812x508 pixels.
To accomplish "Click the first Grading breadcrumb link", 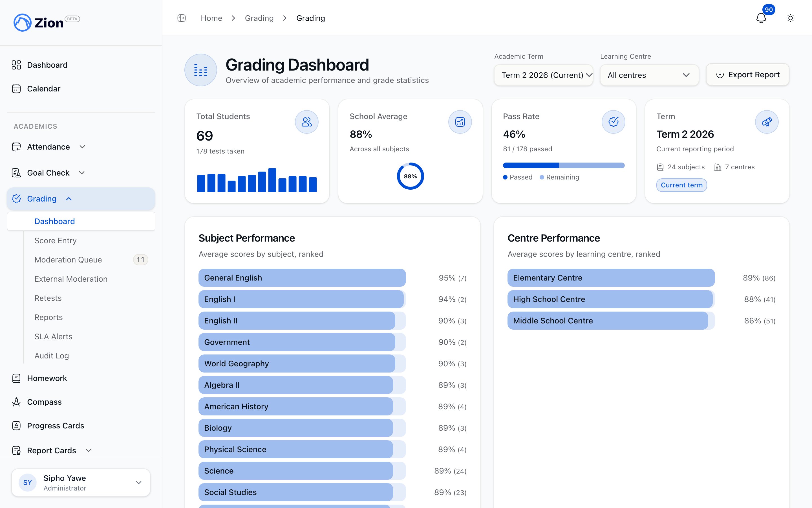I will click(x=259, y=18).
